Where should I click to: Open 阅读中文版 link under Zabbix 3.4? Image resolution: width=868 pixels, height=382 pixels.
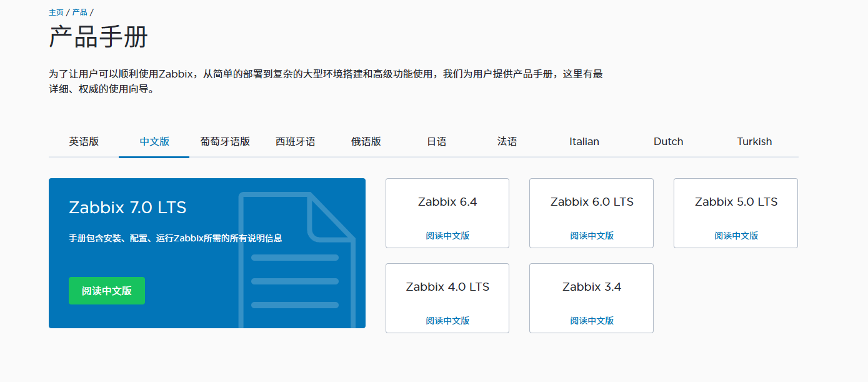(x=592, y=321)
